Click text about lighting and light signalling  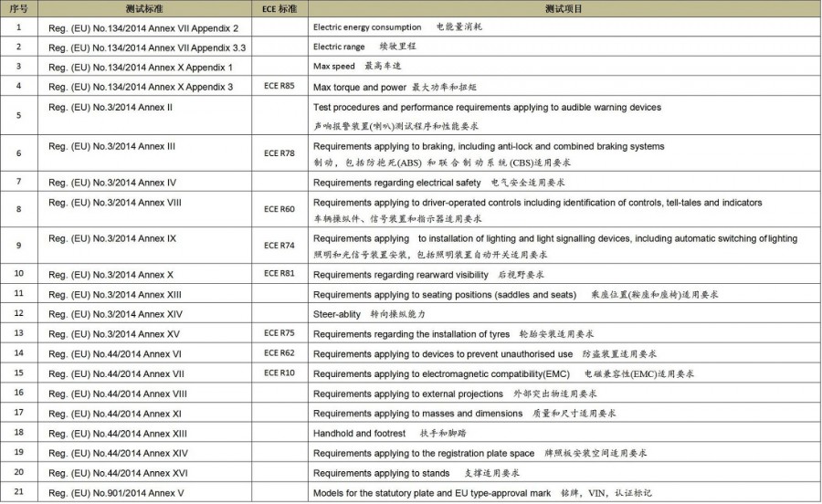click(x=555, y=239)
